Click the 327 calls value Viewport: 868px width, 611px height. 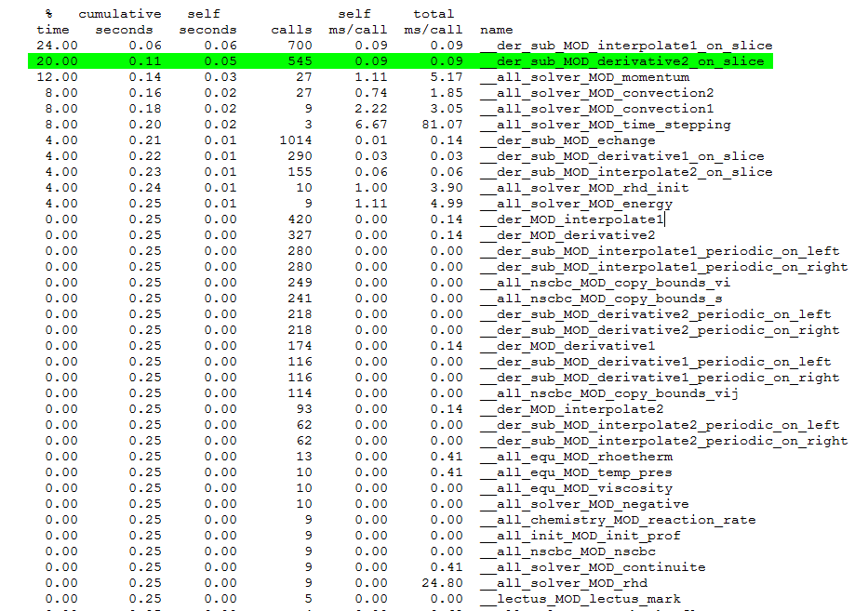click(300, 235)
